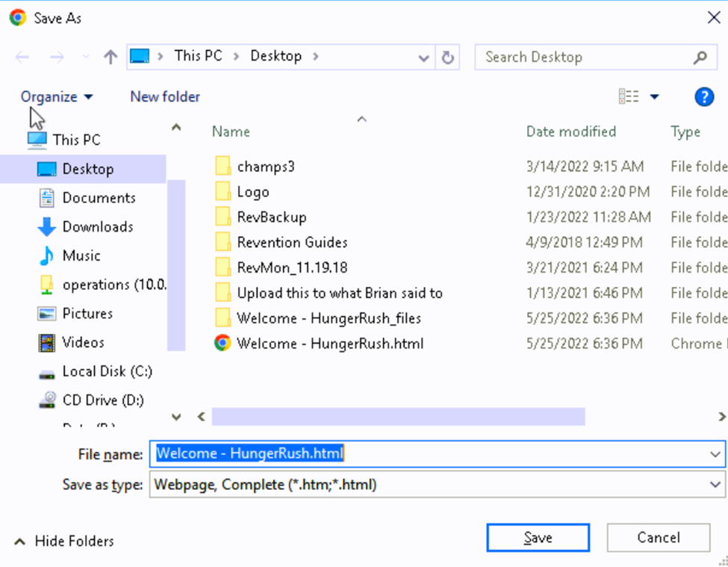Click the blue Downloads arrow icon
The height and width of the screenshot is (567, 728).
pyautogui.click(x=46, y=226)
